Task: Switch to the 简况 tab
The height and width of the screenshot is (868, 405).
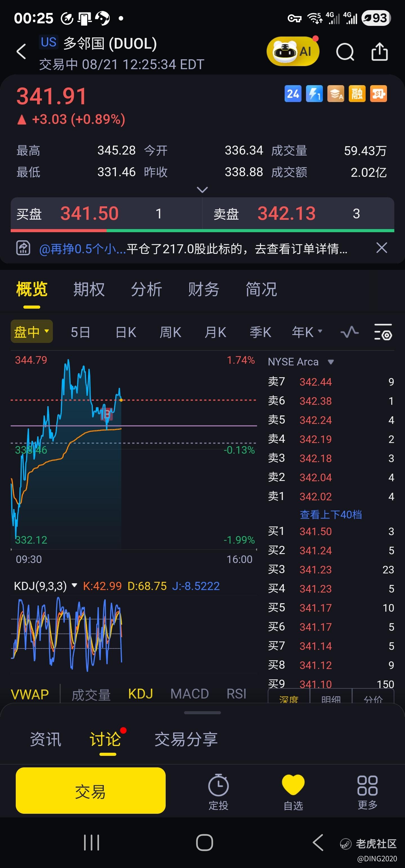Action: click(261, 290)
